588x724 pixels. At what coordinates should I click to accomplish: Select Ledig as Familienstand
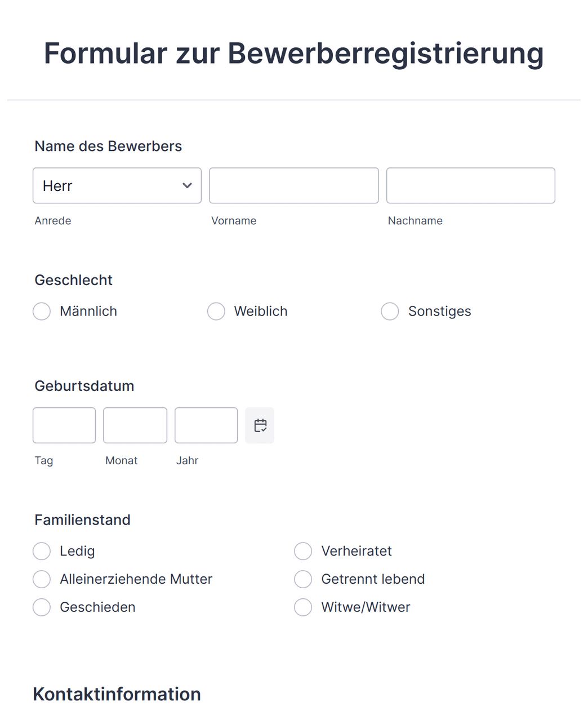(42, 551)
